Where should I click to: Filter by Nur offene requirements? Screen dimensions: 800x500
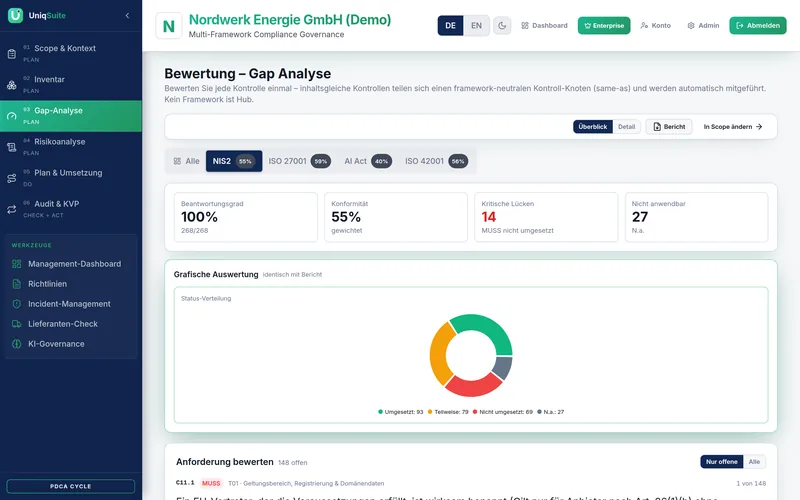pyautogui.click(x=722, y=462)
